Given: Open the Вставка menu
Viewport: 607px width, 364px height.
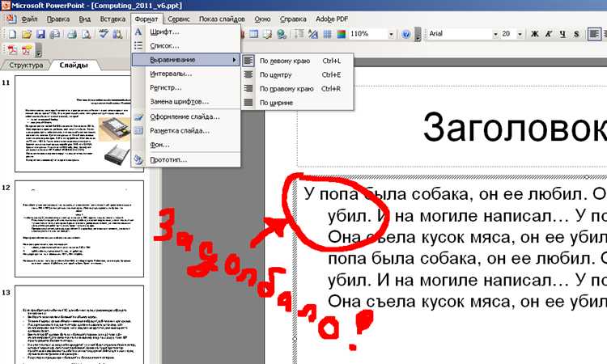Looking at the screenshot, I should coord(112,19).
